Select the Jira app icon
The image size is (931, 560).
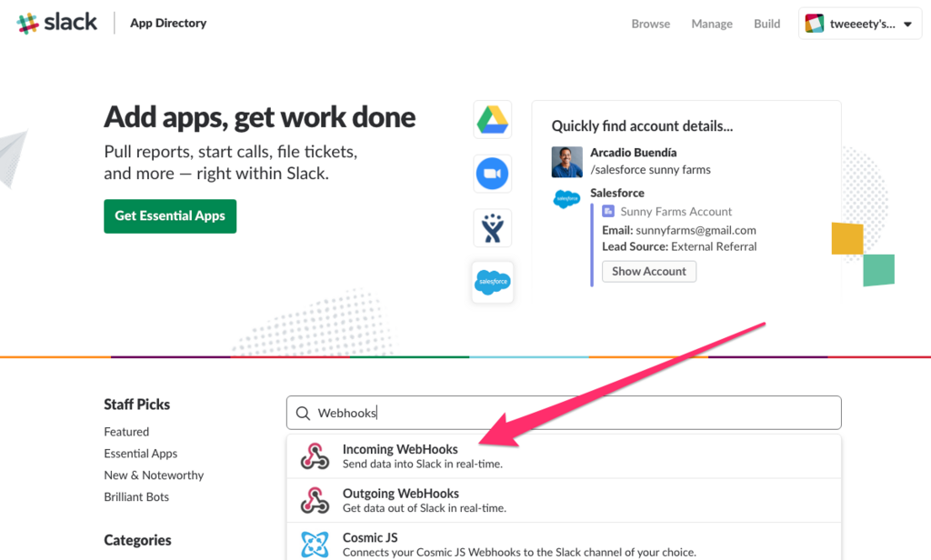pos(492,228)
